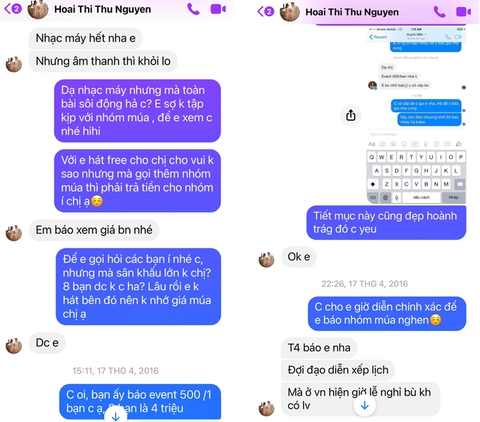Open profile avatar in left chat header
This screenshot has height=422, width=480.
[x=38, y=9]
